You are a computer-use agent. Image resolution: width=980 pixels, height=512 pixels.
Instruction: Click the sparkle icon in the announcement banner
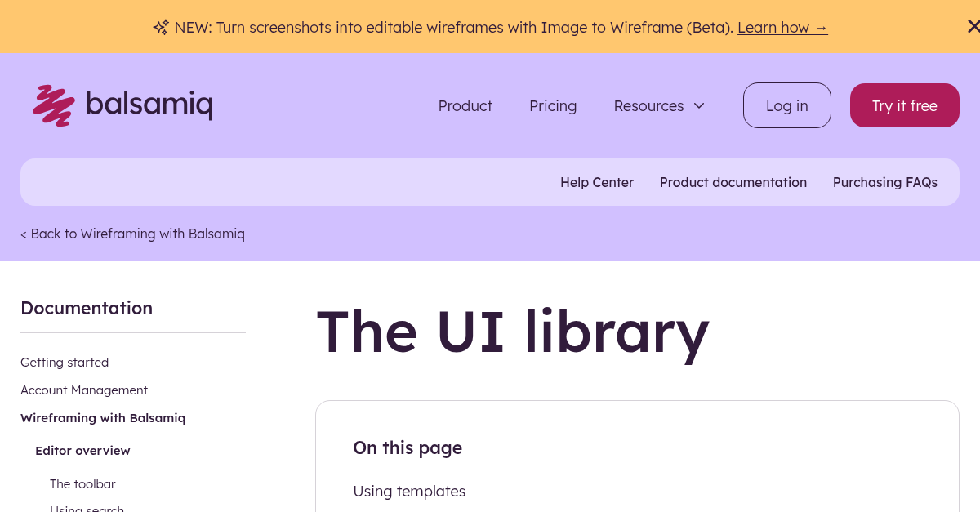point(161,27)
